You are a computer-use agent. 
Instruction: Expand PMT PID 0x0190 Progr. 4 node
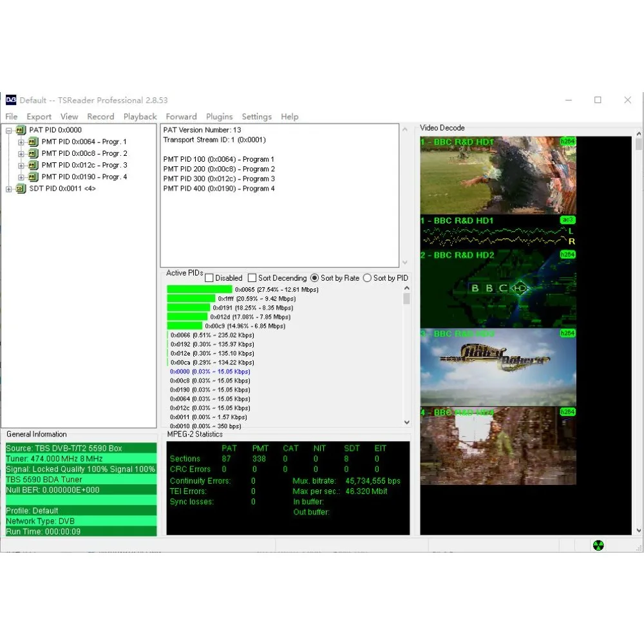tap(21, 178)
